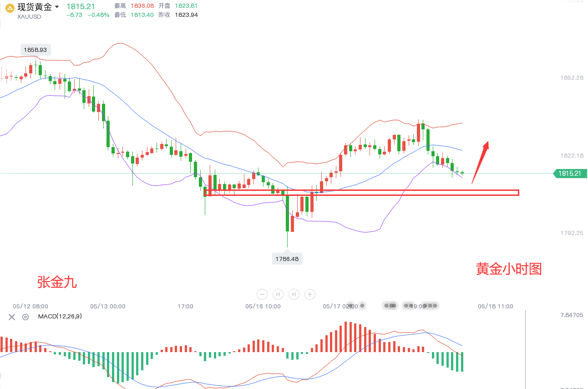Click the 05/13 00:00 time axis label

pyautogui.click(x=108, y=307)
